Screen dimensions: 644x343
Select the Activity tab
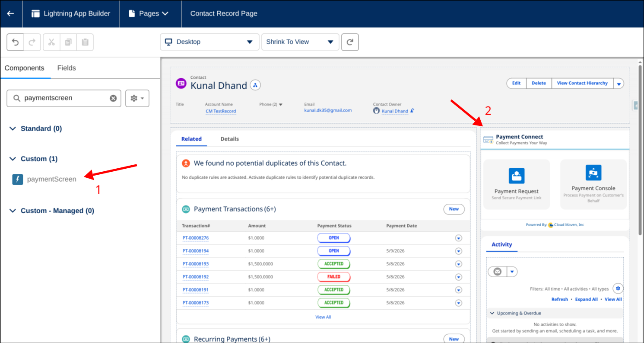point(502,244)
